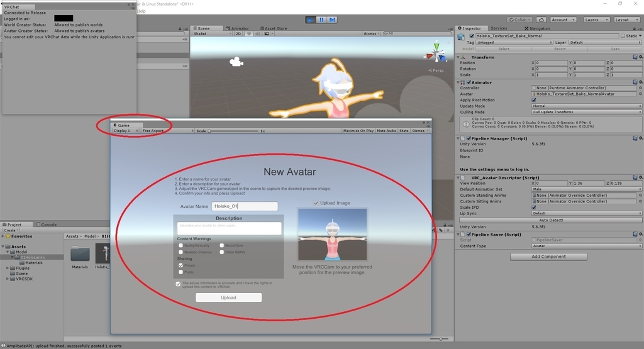Switch to the Animator tab
Screen dimensions: 644x349
pyautogui.click(x=237, y=28)
